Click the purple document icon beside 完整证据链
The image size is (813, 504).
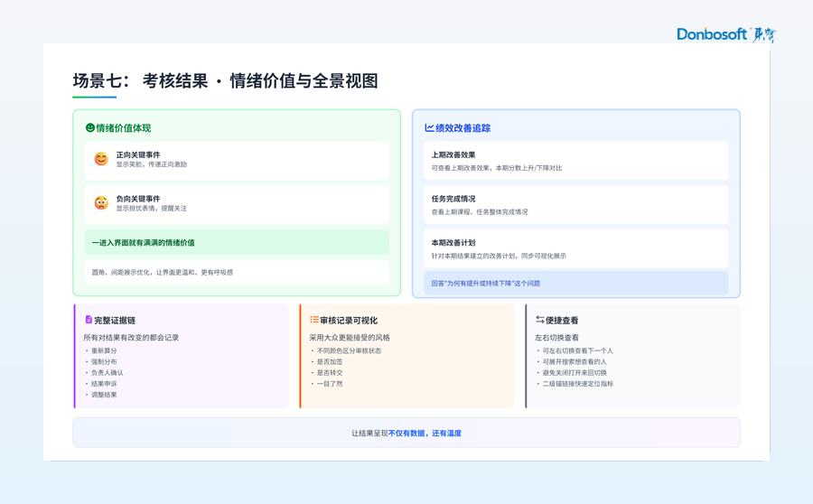(x=89, y=320)
